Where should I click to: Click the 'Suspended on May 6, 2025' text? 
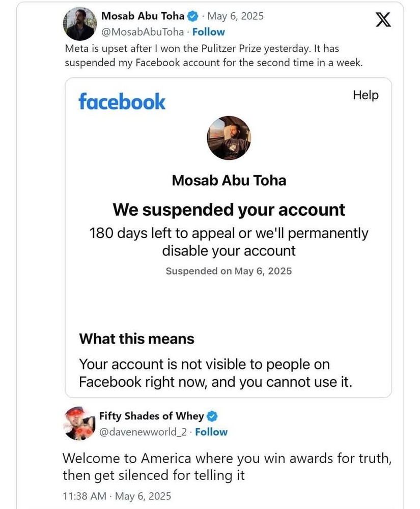tap(229, 271)
